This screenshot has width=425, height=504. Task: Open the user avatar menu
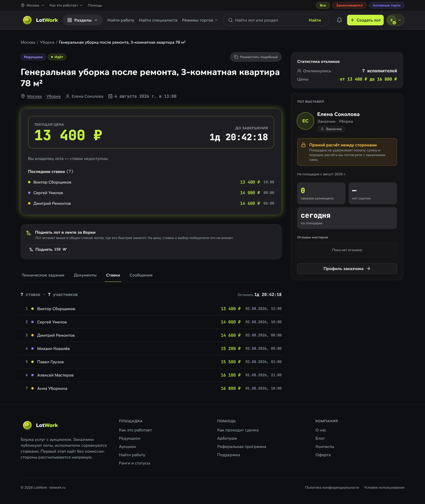pyautogui.click(x=395, y=20)
